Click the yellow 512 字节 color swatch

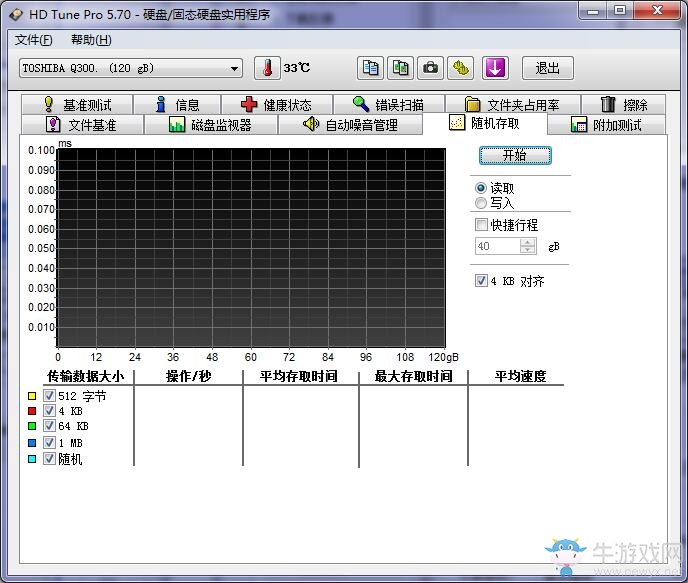click(x=32, y=396)
